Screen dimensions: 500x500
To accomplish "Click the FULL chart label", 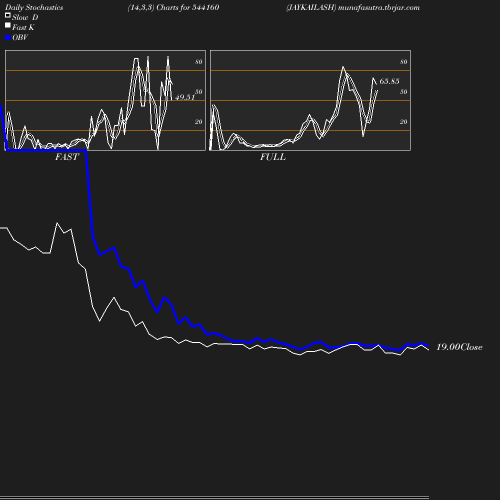I will 273,157.
